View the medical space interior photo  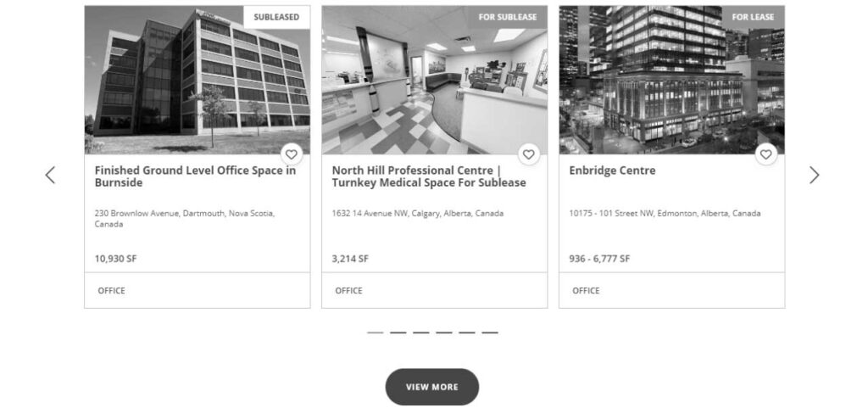pyautogui.click(x=435, y=80)
